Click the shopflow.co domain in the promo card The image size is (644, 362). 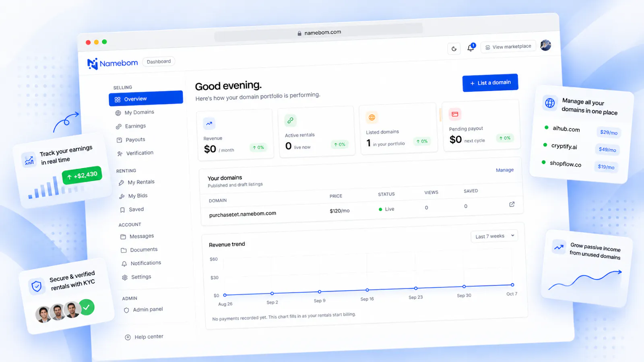coord(566,164)
